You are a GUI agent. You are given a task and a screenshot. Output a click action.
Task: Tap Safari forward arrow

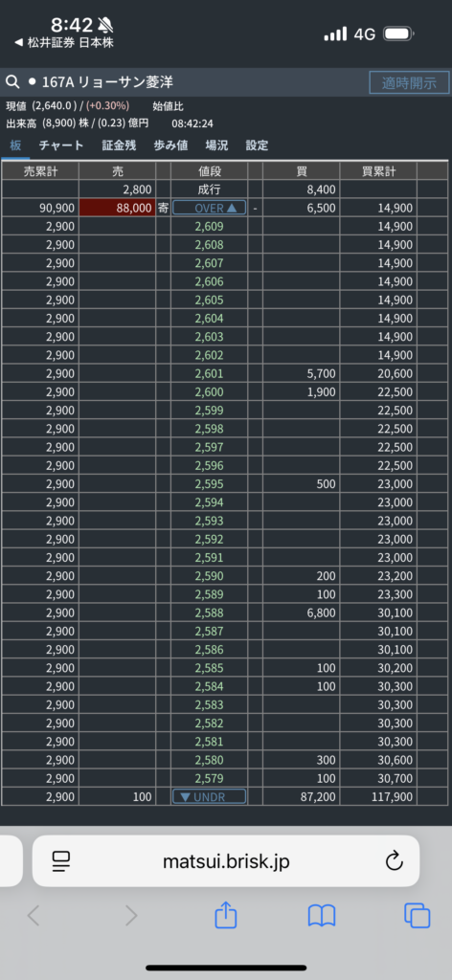point(130,916)
